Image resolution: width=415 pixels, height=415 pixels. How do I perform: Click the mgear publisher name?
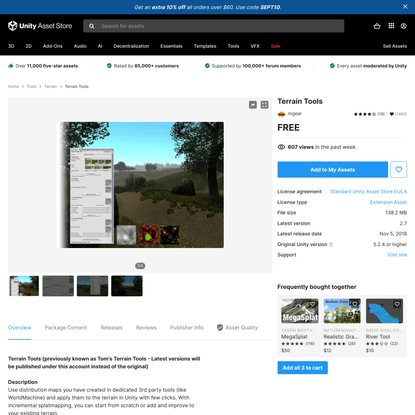pos(295,114)
